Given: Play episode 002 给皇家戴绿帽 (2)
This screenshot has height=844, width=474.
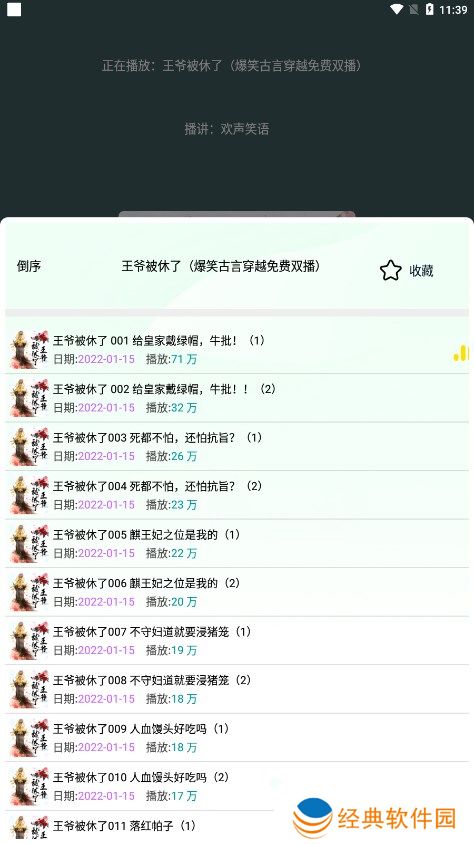Looking at the screenshot, I should pos(237,398).
